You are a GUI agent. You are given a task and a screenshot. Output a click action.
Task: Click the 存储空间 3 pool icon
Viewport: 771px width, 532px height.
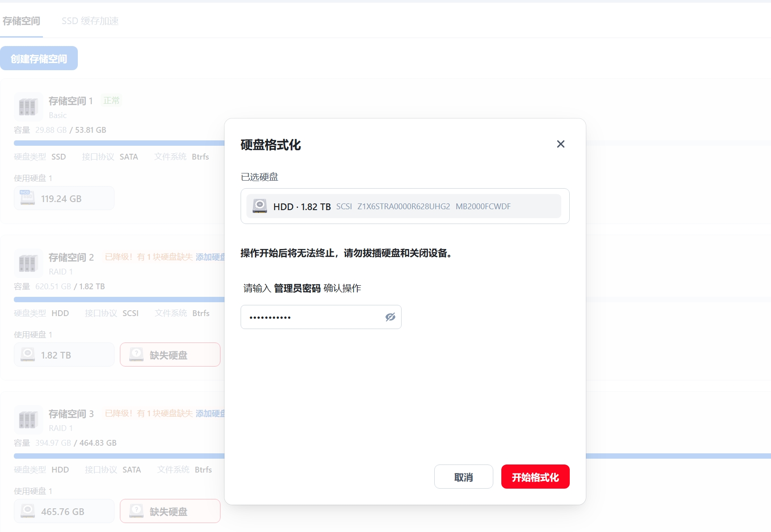(x=28, y=420)
